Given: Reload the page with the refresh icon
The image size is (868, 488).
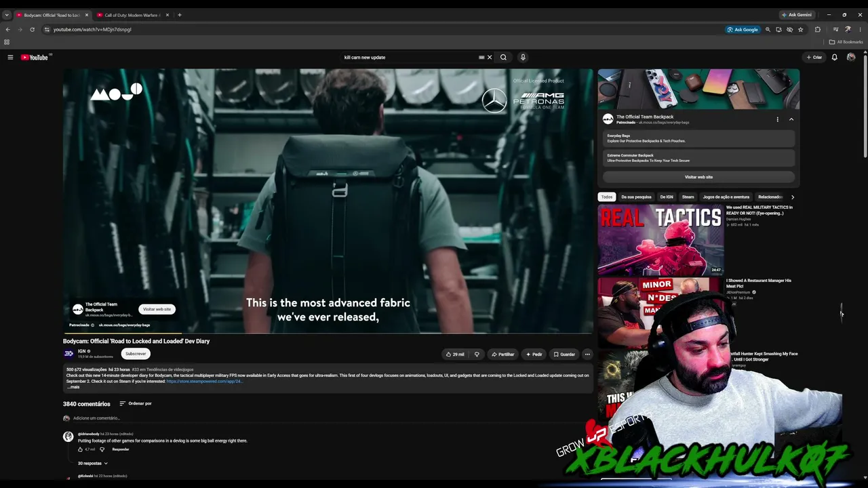Looking at the screenshot, I should click(32, 29).
